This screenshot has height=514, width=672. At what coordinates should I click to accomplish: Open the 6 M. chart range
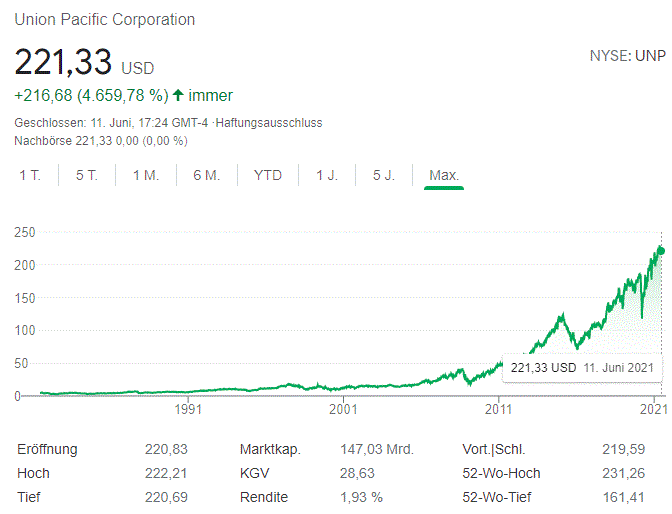click(x=206, y=175)
